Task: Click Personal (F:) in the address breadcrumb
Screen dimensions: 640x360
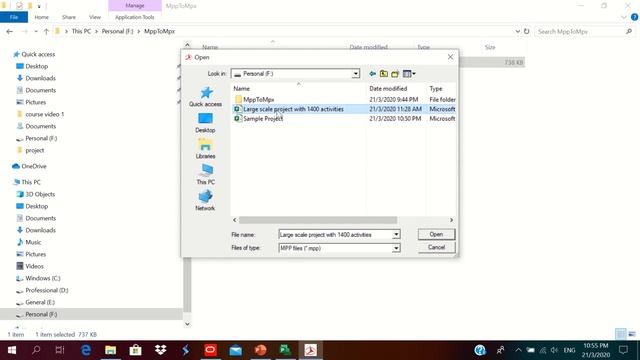Action: (118, 31)
